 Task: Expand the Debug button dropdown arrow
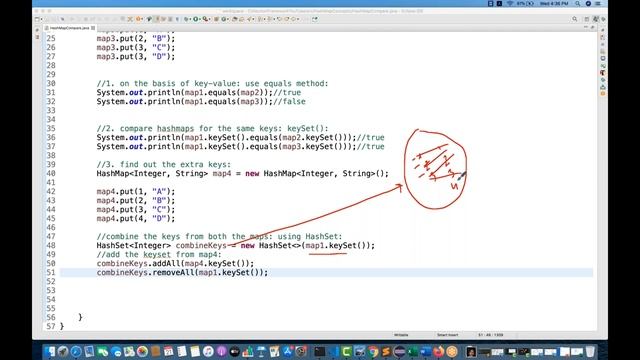pyautogui.click(x=190, y=19)
